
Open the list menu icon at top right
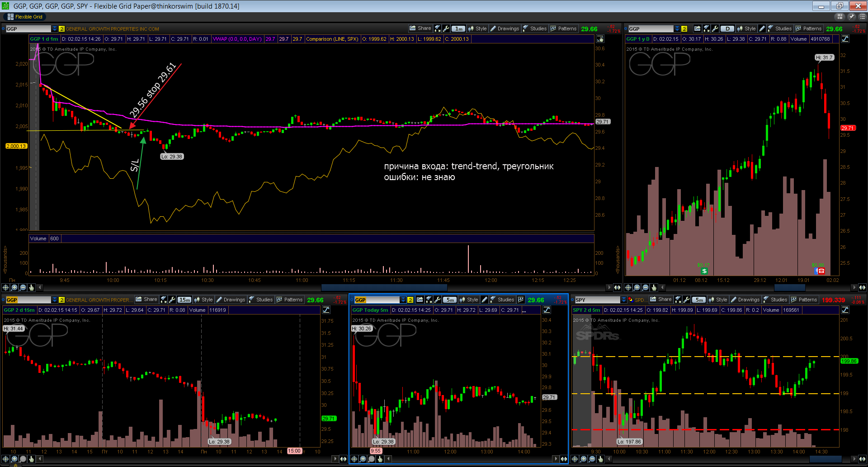click(x=862, y=17)
